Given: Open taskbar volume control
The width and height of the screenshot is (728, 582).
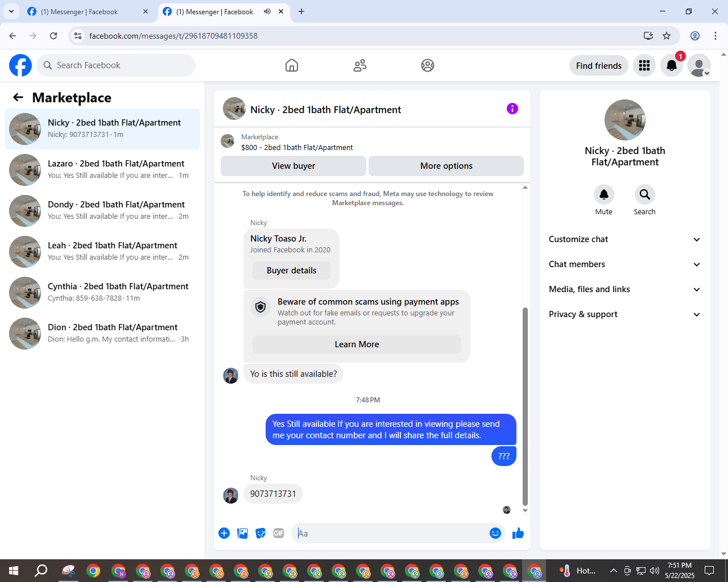Looking at the screenshot, I should [655, 571].
